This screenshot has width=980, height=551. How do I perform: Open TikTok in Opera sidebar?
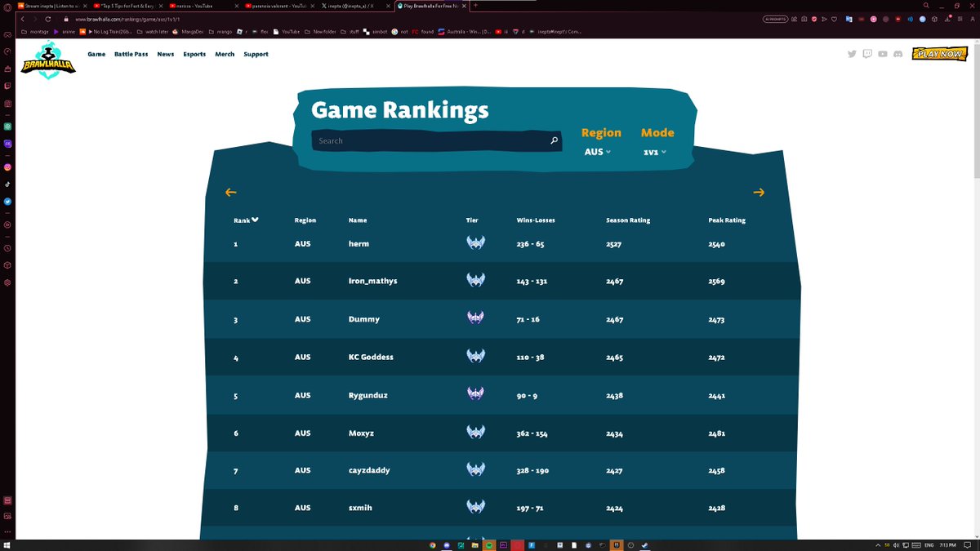click(7, 184)
